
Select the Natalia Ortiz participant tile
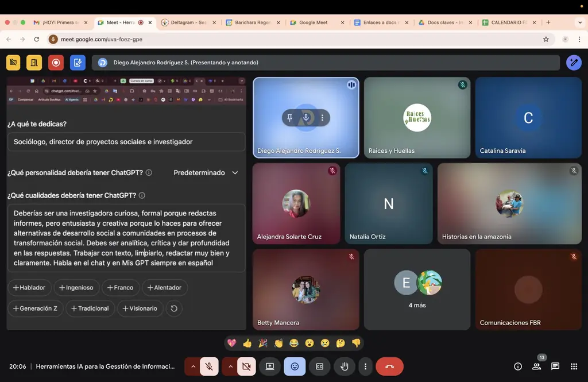tap(389, 204)
